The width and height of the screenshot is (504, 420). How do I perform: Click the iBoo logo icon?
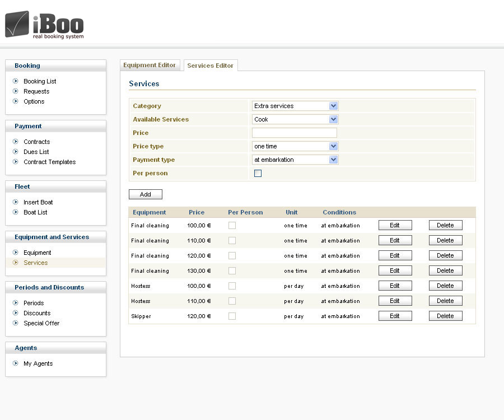(x=17, y=24)
